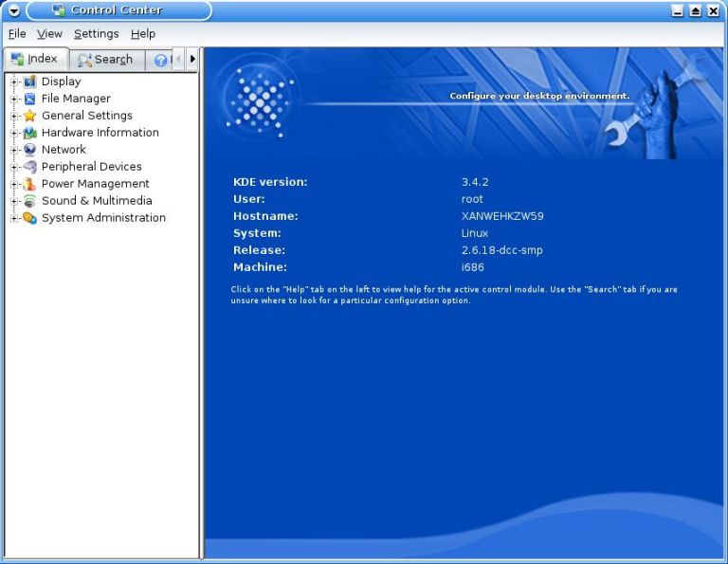Click the user value root

(x=472, y=199)
